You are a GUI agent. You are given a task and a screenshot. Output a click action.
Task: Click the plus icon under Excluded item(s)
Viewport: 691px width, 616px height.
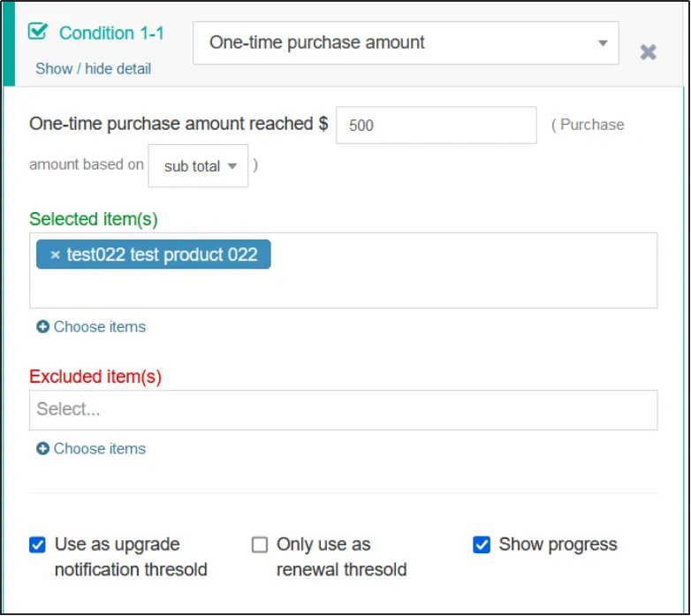[42, 449]
